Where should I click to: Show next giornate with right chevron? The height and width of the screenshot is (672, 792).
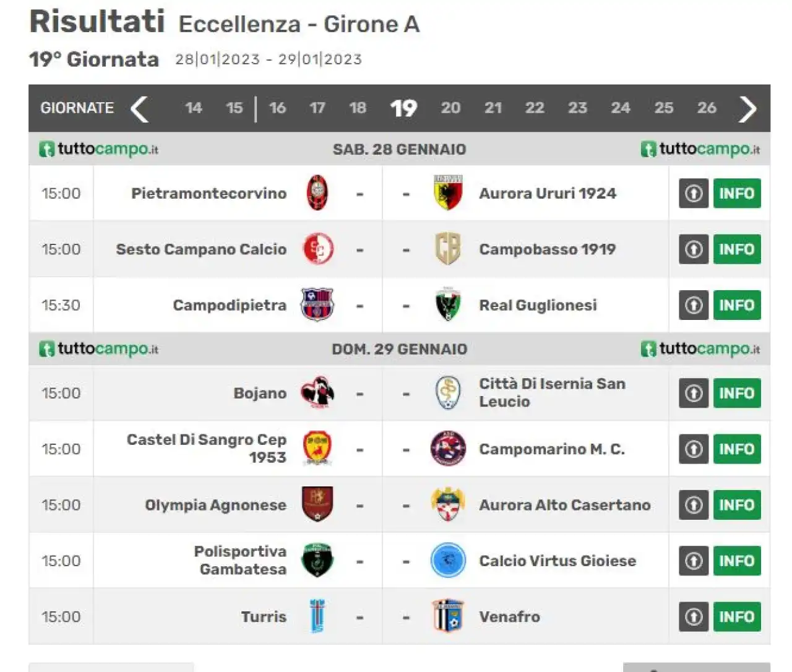[x=748, y=109]
